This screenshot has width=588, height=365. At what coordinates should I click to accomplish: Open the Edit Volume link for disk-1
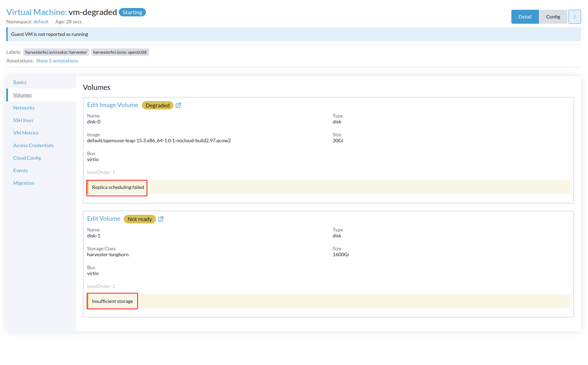click(x=103, y=219)
